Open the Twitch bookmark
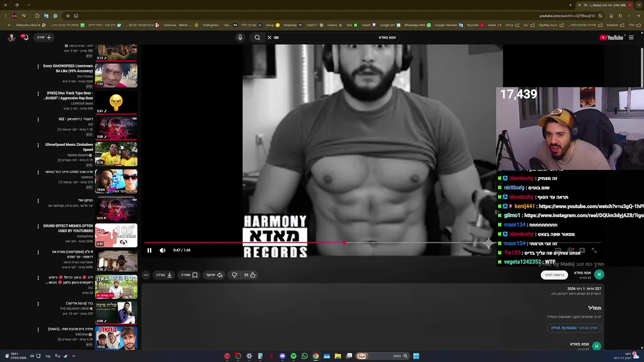The width and height of the screenshot is (644, 362). click(x=368, y=25)
